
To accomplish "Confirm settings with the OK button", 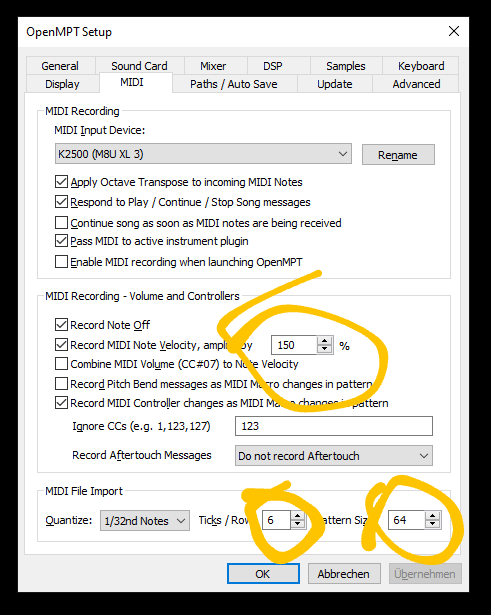I will (x=263, y=574).
